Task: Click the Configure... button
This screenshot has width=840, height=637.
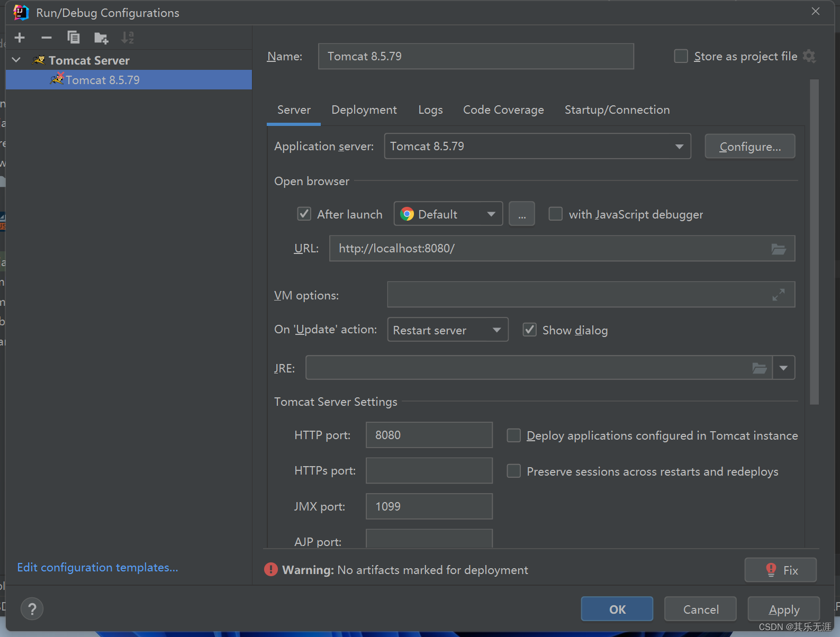Action: click(750, 147)
